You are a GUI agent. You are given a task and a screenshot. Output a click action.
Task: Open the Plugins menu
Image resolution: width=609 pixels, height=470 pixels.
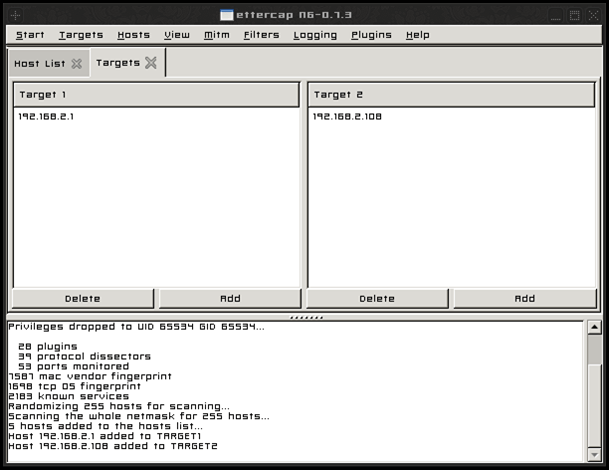point(371,35)
